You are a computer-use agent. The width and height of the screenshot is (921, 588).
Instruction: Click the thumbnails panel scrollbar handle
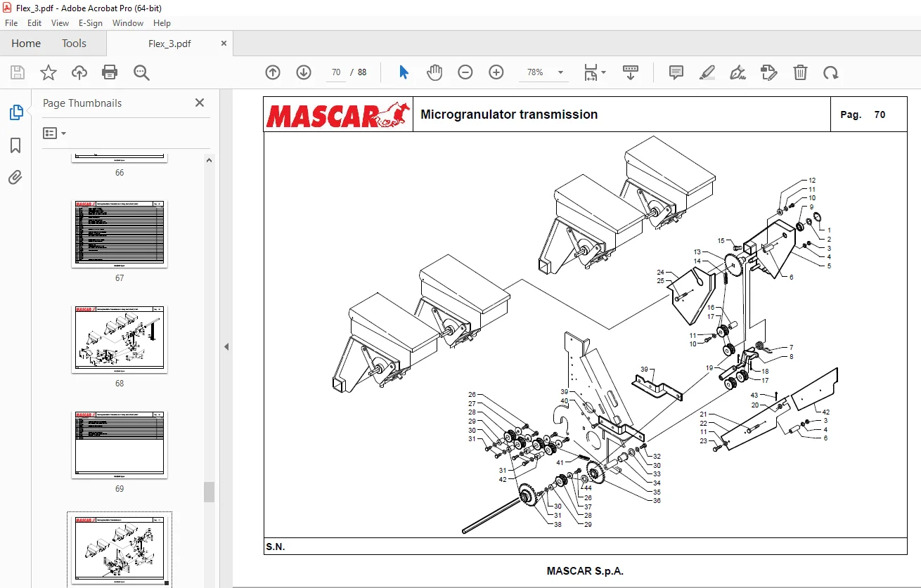209,492
